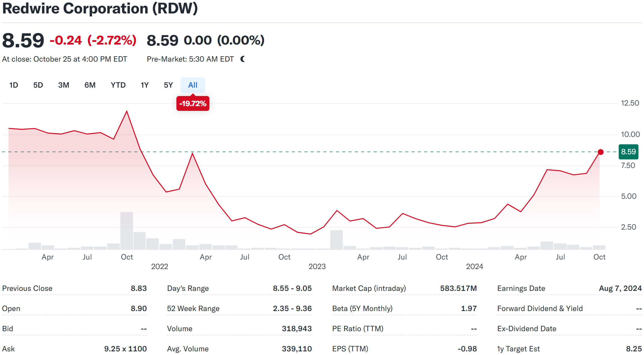
Task: Click the 1y Target Est value 8.25
Action: click(634, 349)
